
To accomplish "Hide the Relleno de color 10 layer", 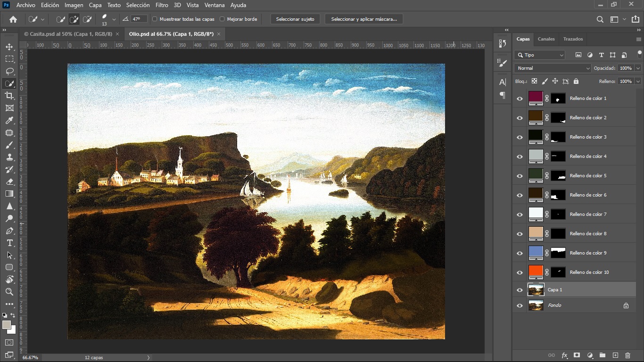I will (520, 272).
